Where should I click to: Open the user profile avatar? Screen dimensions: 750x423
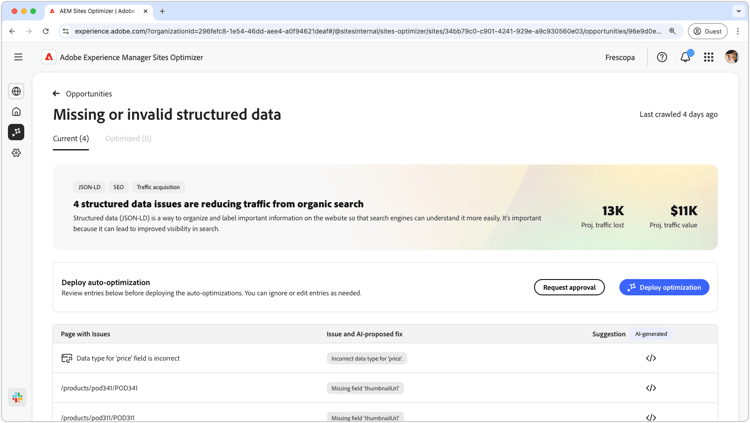731,57
